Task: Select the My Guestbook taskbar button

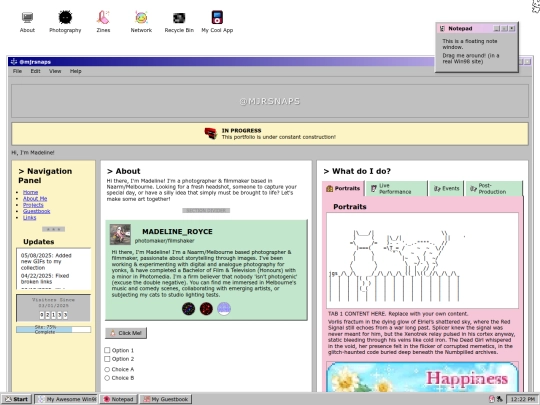Action: [x=166, y=399]
